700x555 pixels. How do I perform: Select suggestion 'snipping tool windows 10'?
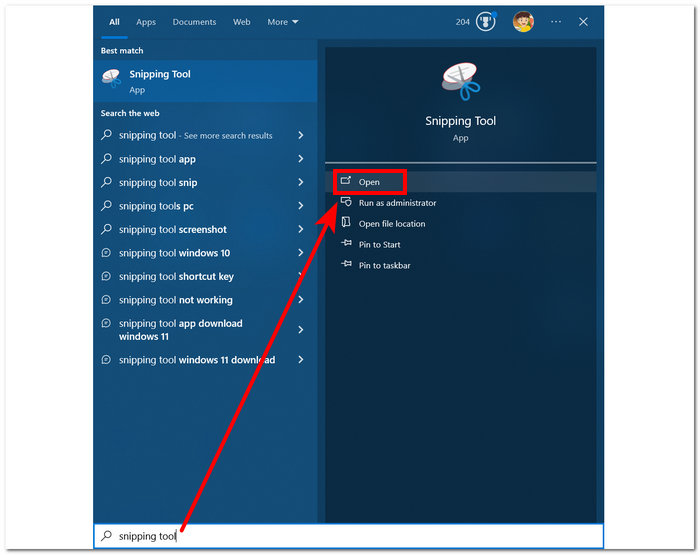(x=175, y=253)
